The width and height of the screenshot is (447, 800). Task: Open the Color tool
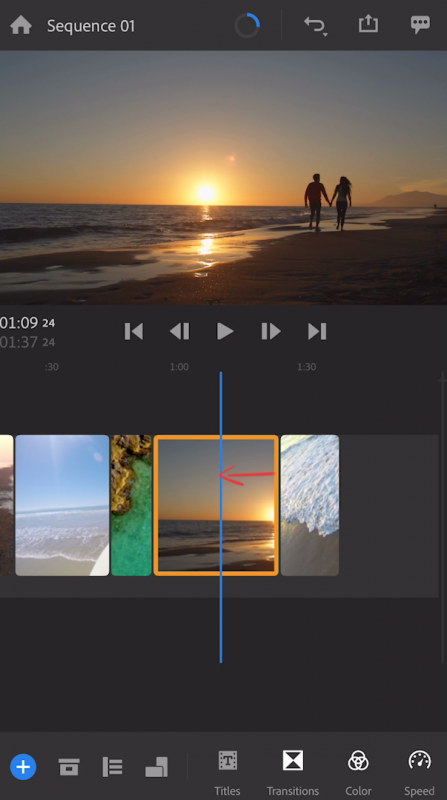358,773
